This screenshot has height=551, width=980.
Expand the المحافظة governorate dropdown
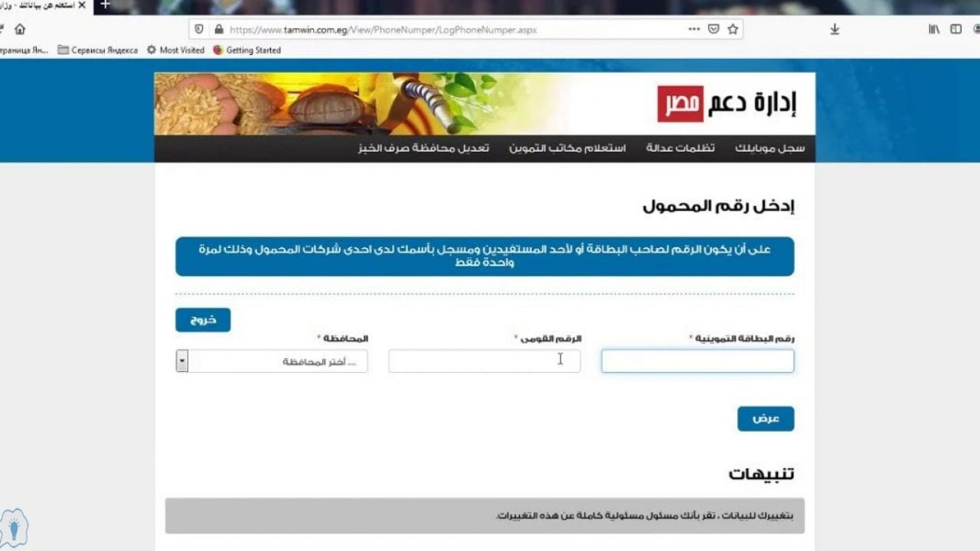(x=272, y=361)
